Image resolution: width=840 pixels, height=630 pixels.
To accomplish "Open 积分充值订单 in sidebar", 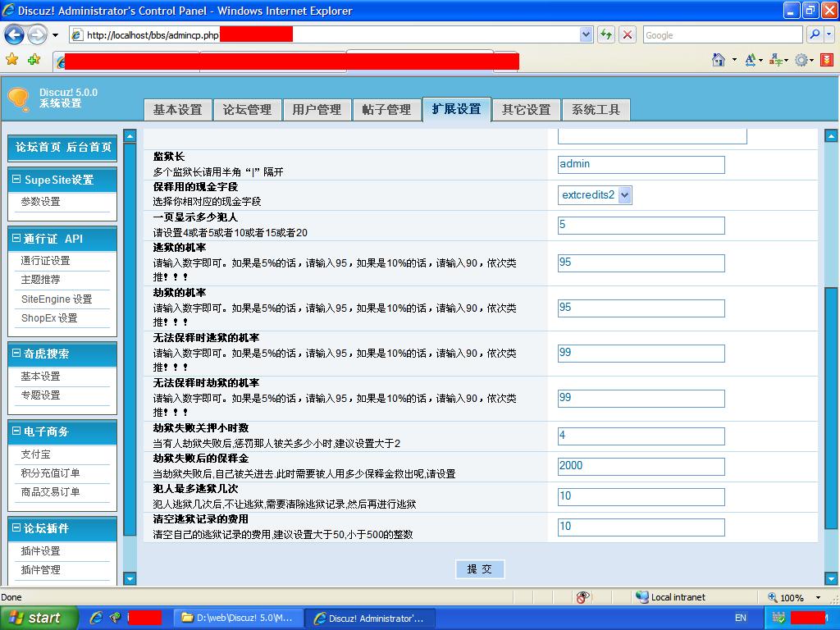I will [50, 473].
